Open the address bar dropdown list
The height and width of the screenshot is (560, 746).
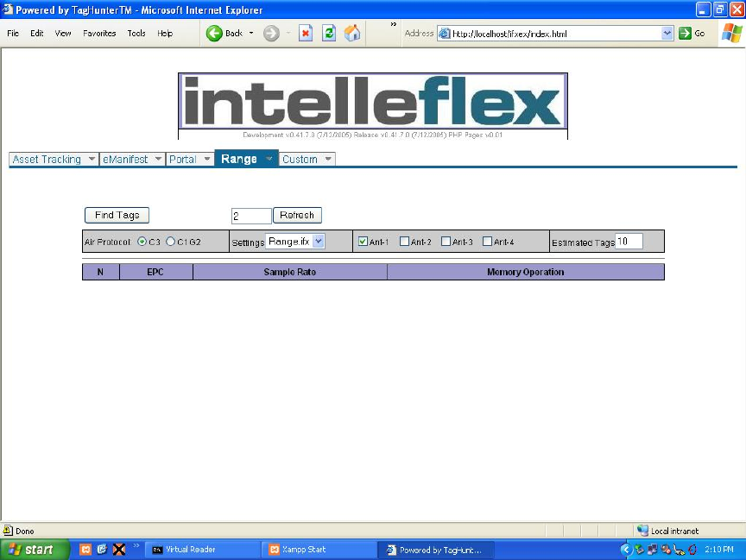[x=667, y=34]
